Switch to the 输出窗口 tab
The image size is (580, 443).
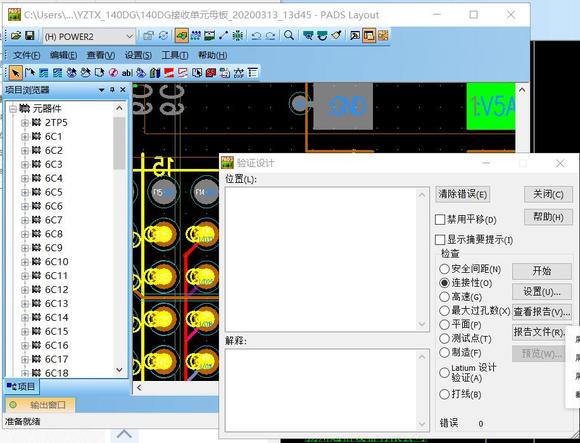[40, 405]
